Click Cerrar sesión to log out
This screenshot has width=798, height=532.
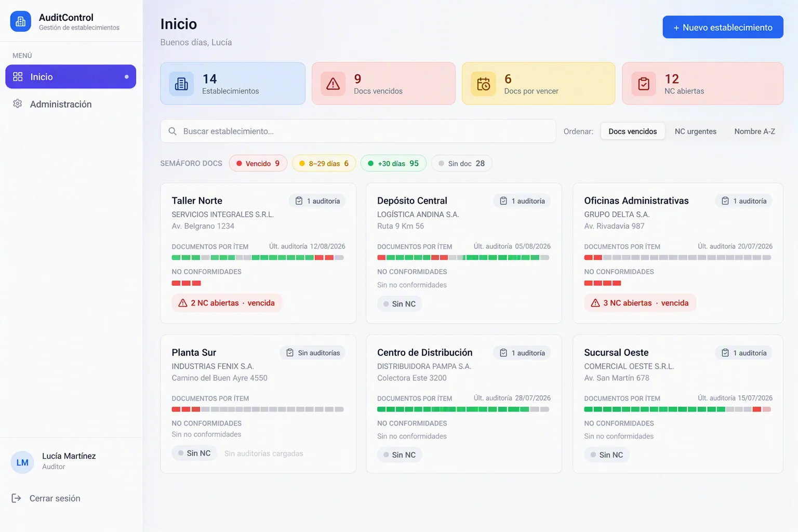(x=46, y=498)
